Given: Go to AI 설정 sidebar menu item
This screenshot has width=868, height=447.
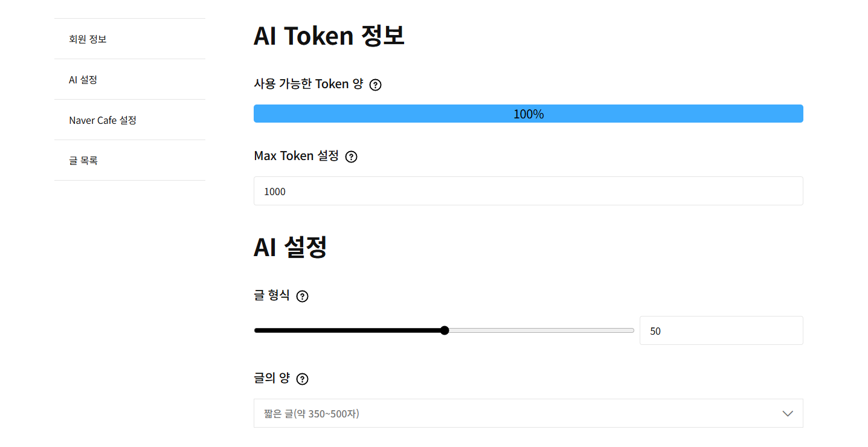Looking at the screenshot, I should pyautogui.click(x=83, y=80).
